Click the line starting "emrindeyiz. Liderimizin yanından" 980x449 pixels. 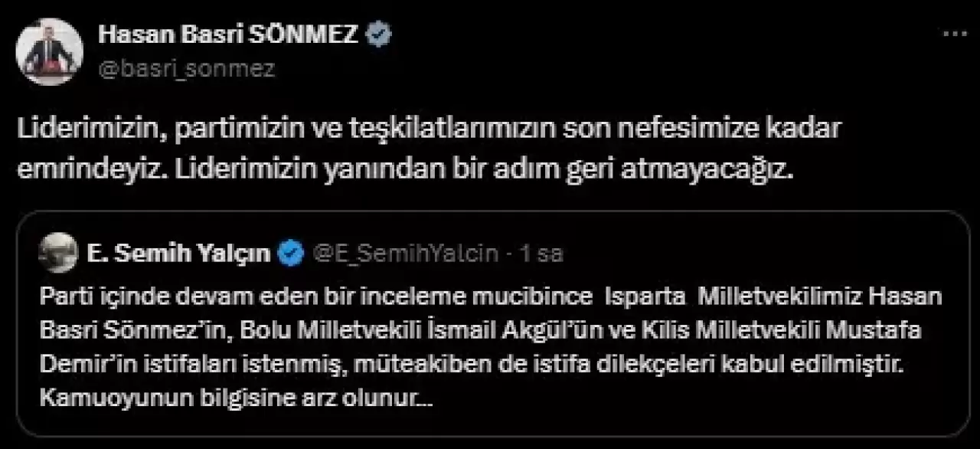coord(407,168)
